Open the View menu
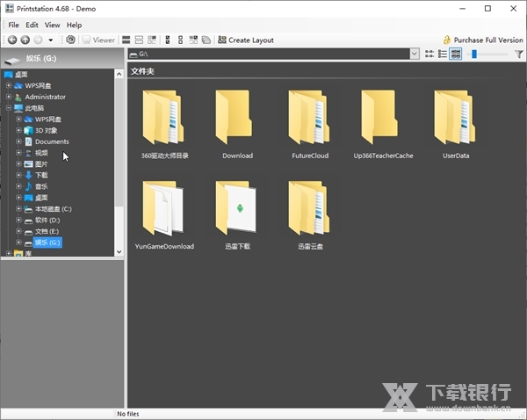The image size is (527, 420). (53, 25)
